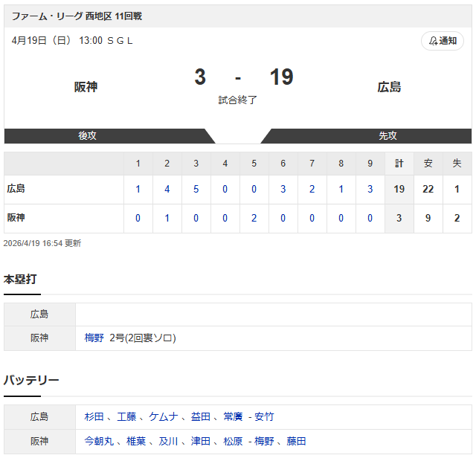The image size is (476, 458).
Task: Click 広島 total runs 19 cell
Action: pos(399,189)
